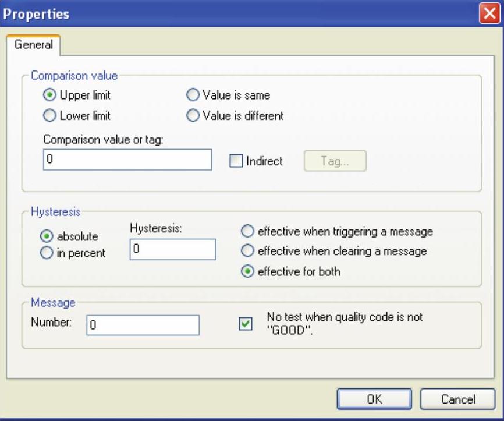Focus the Hysteresis value field
Viewport: 504px width, 421px height.
pyautogui.click(x=173, y=249)
